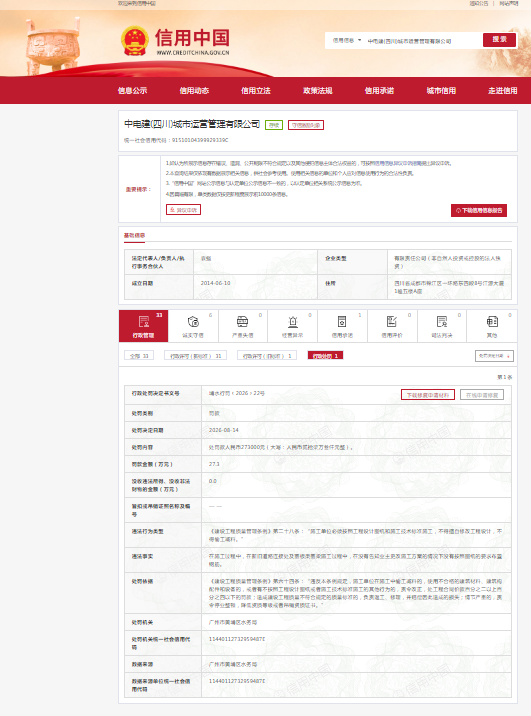Click the company name 中电建(四川)城市运营管理有限公司
Screen dimensions: 531x716
[192, 124]
